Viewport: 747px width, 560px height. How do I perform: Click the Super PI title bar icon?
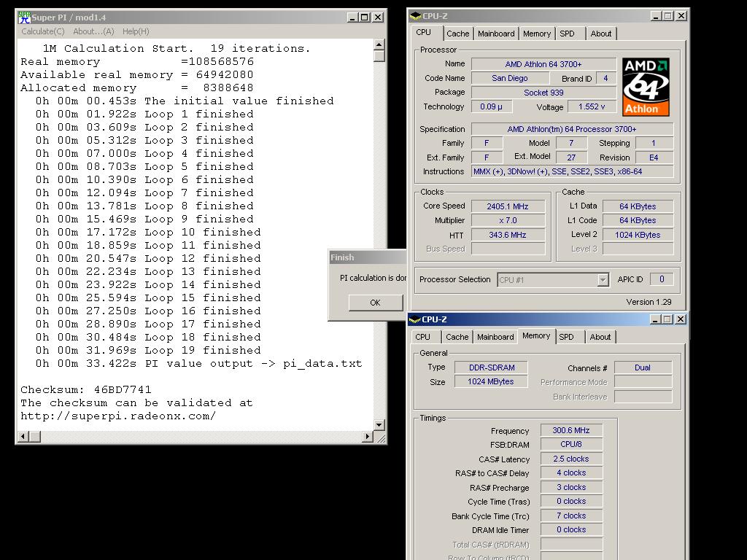coord(24,17)
